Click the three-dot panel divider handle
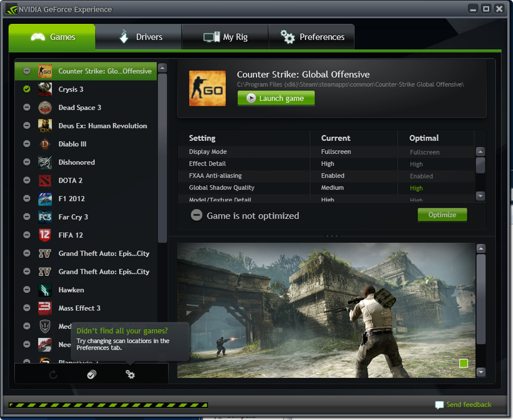Viewport: 513px width, 420px height. [x=332, y=236]
